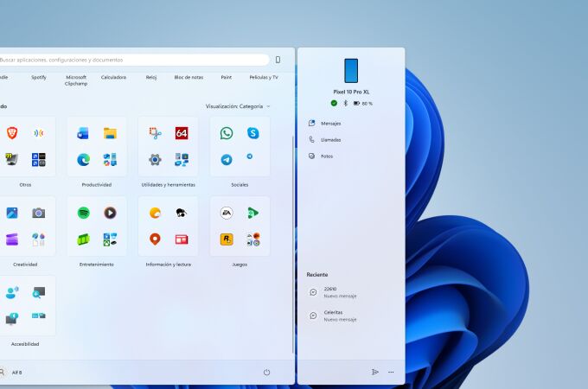The image size is (588, 389).
Task: Click the send icon at the phone panel bottom
Action: [x=375, y=372]
